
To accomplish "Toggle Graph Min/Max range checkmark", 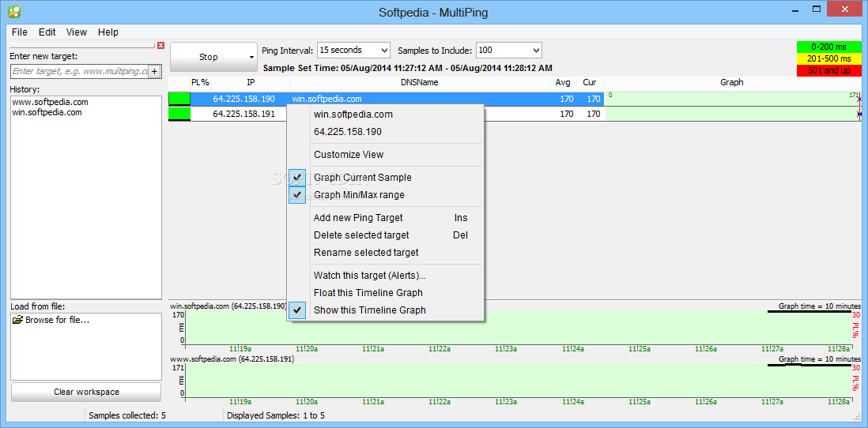I will (297, 194).
